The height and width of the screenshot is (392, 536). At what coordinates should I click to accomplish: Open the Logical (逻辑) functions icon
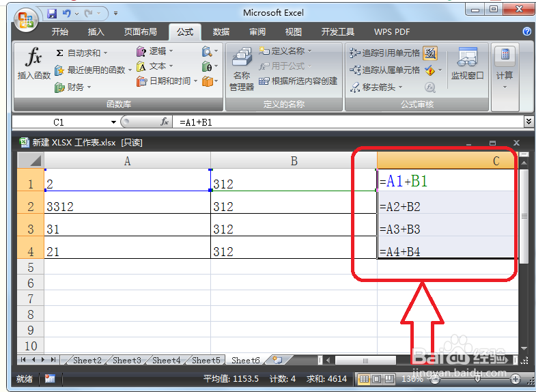pos(141,52)
